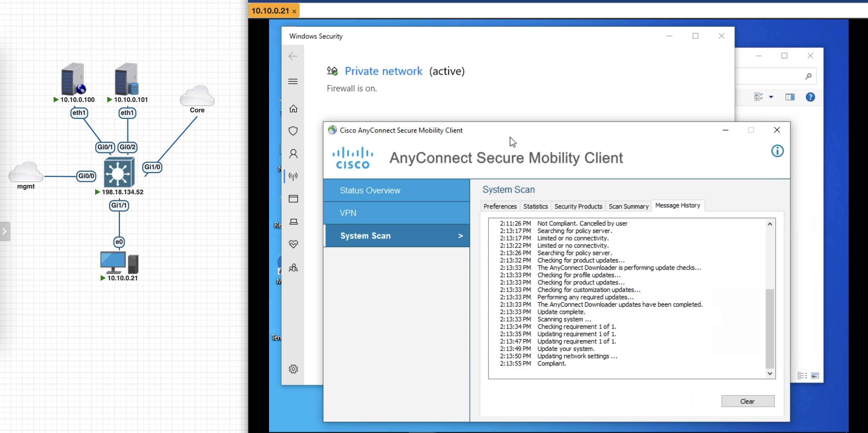Open Windows Security settings gear
Image resolution: width=868 pixels, height=433 pixels.
(293, 369)
